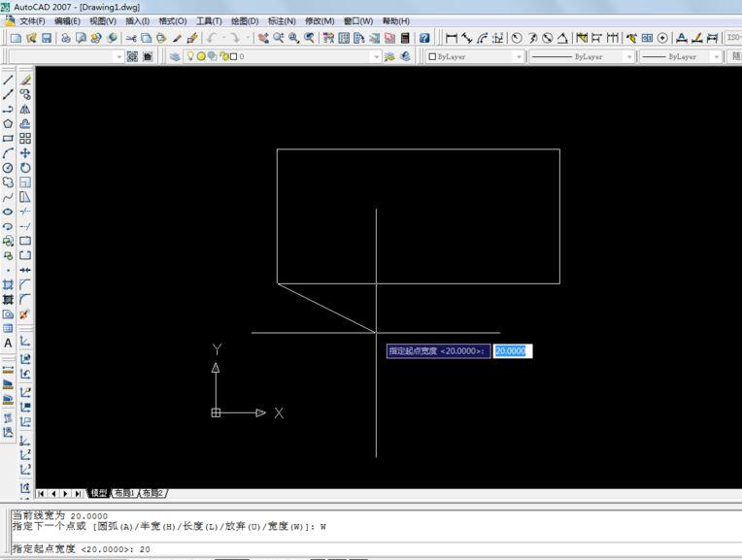The image size is (742, 560).
Task: Open the QuickCalc calculator icon
Action: pyautogui.click(x=405, y=38)
